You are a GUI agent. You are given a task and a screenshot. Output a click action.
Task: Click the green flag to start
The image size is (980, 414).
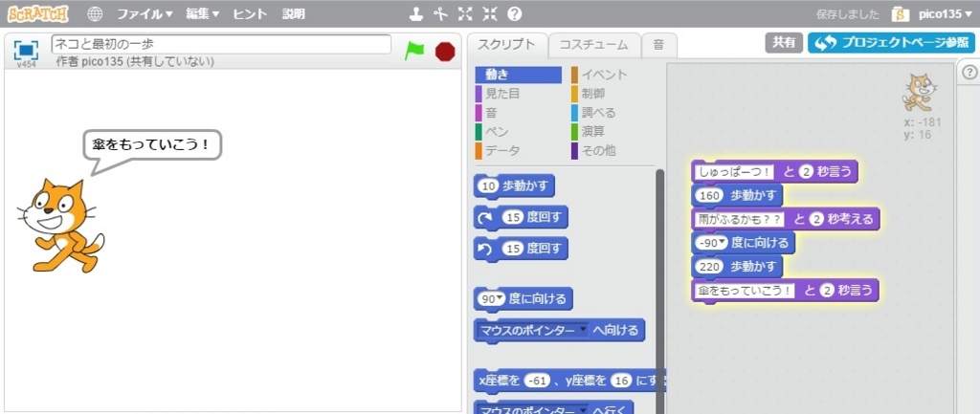pyautogui.click(x=413, y=50)
